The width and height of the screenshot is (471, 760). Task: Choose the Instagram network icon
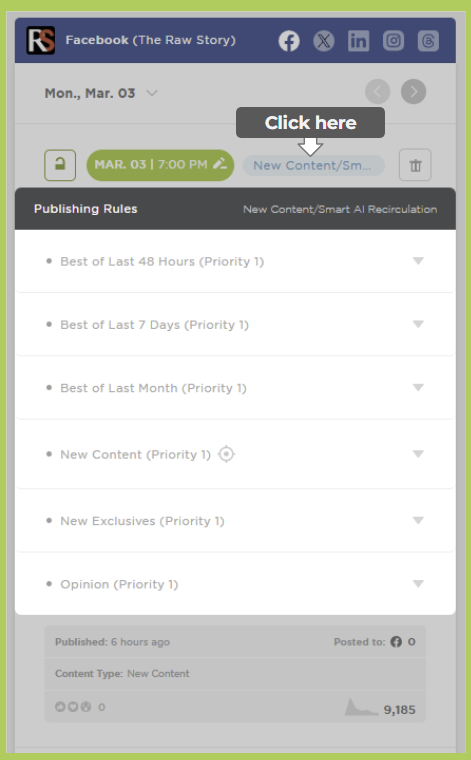pos(393,41)
